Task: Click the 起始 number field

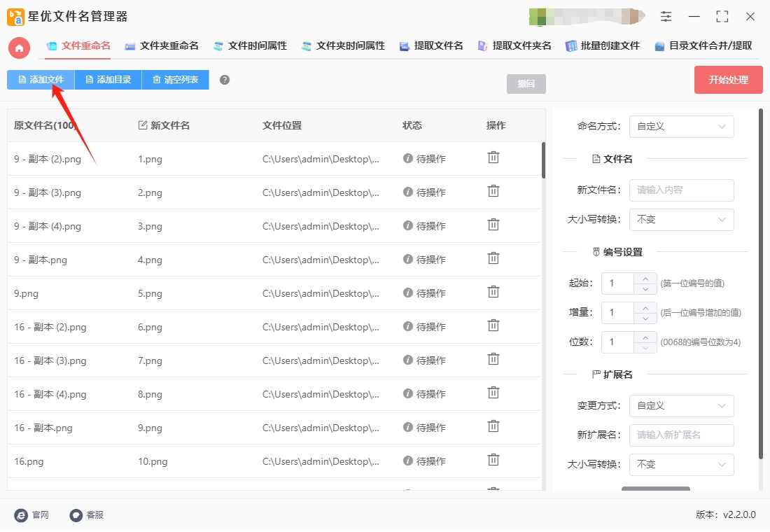Action: (618, 283)
